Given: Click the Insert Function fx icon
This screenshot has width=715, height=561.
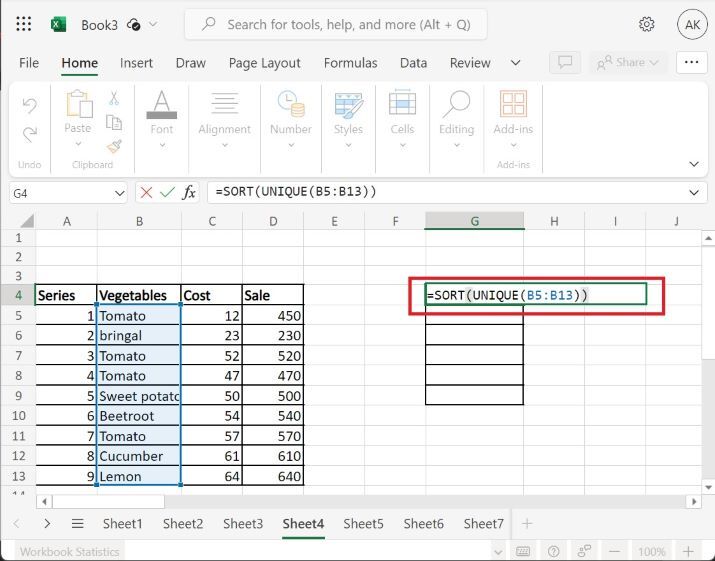Looking at the screenshot, I should (188, 192).
